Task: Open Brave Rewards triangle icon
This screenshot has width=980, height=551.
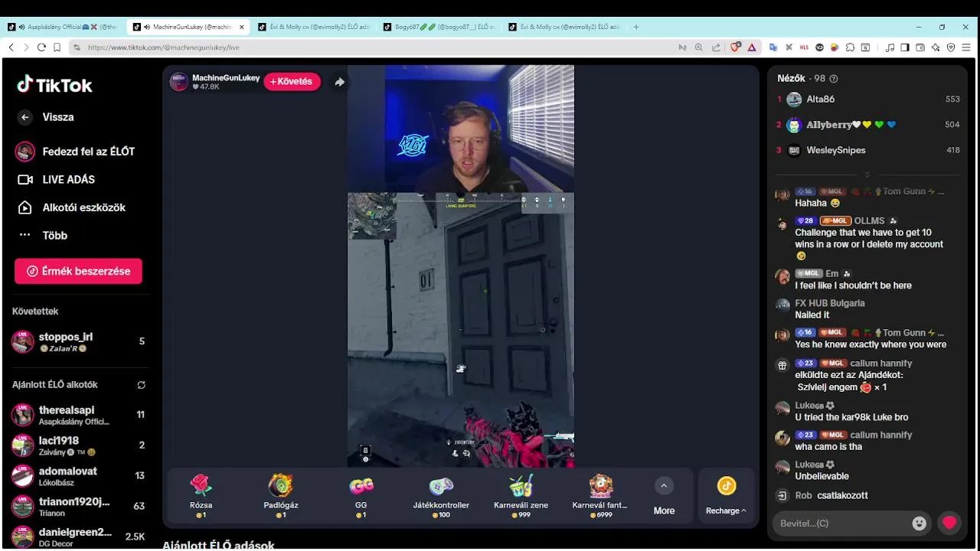Action: click(752, 47)
